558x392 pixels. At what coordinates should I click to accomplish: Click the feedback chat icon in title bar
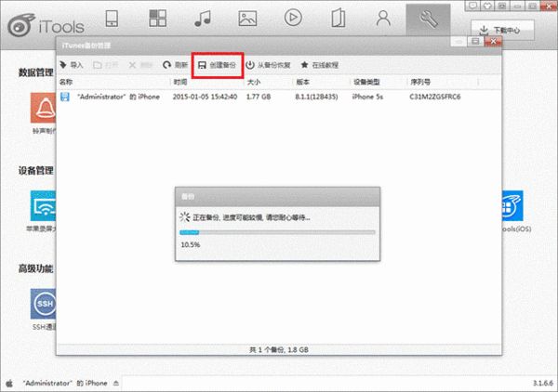pos(473,6)
